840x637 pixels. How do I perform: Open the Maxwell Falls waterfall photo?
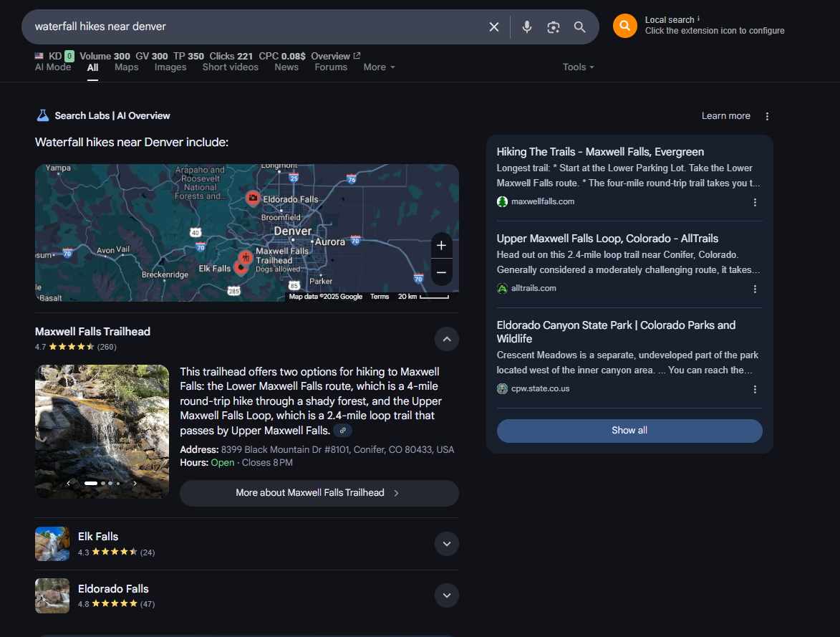pos(102,431)
